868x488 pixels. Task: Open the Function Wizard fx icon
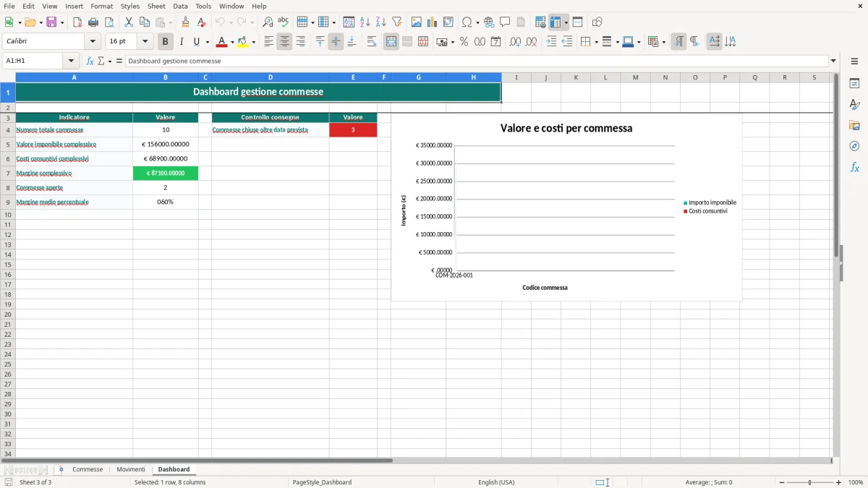point(90,61)
